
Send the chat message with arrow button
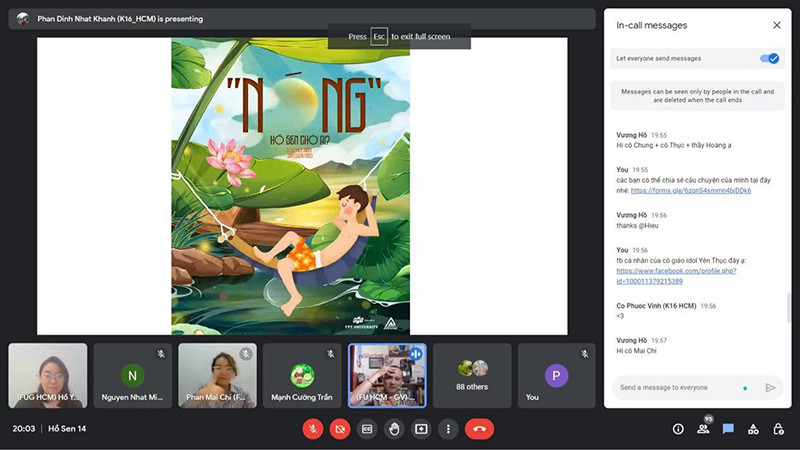point(770,387)
